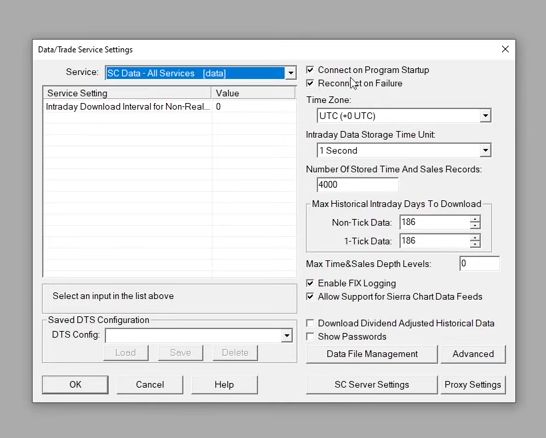Select Intraday Download Interval for Non-Real row
Image resolution: width=546 pixels, height=438 pixels.
click(x=169, y=107)
